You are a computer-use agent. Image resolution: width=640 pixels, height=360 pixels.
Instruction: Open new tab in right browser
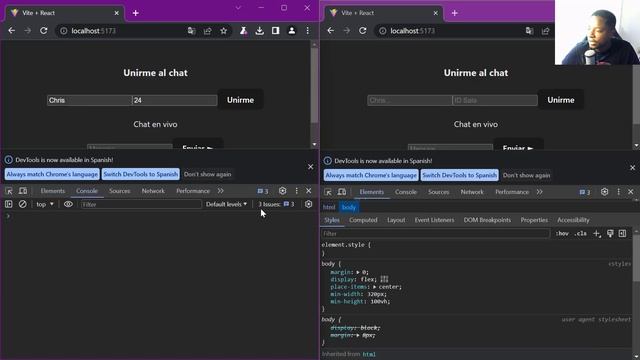(455, 13)
